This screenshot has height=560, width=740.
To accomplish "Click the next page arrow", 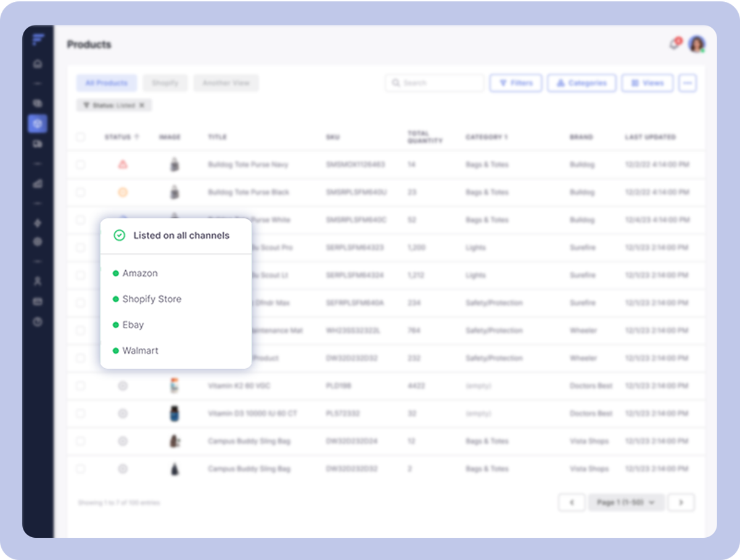I will 681,502.
